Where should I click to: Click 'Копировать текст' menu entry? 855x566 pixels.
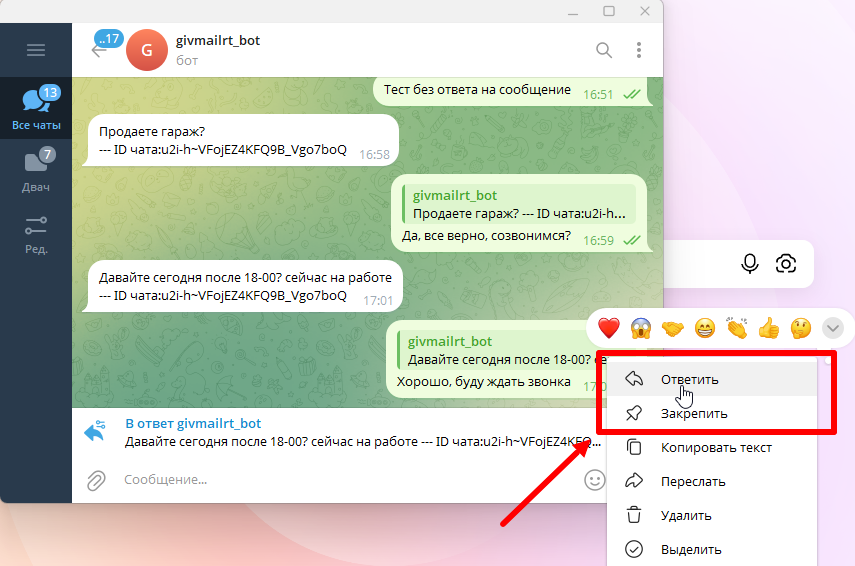point(715,447)
